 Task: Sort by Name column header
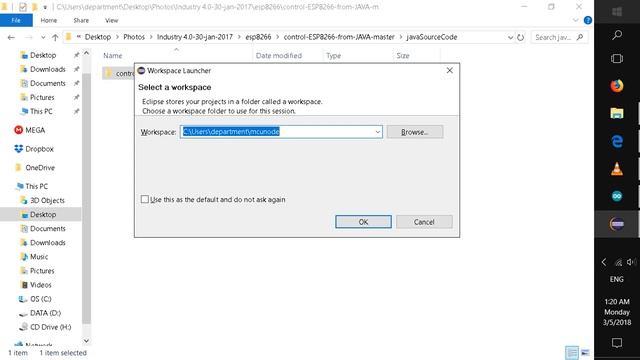113,56
